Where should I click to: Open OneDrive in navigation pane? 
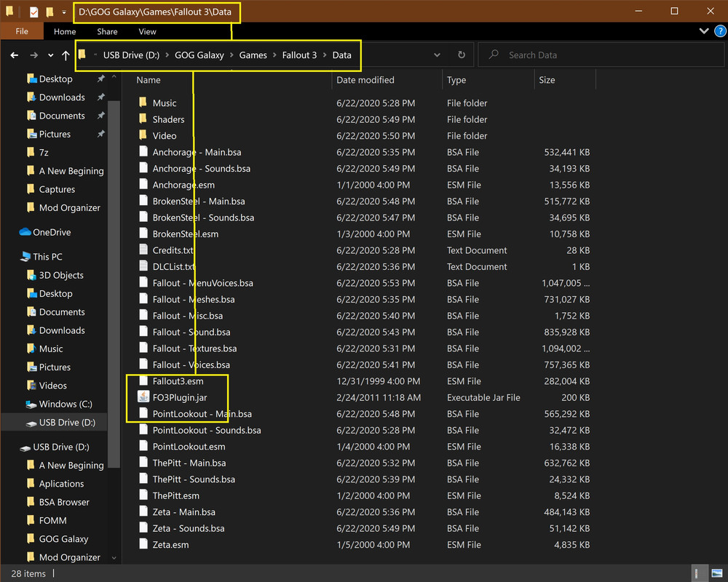pos(52,232)
